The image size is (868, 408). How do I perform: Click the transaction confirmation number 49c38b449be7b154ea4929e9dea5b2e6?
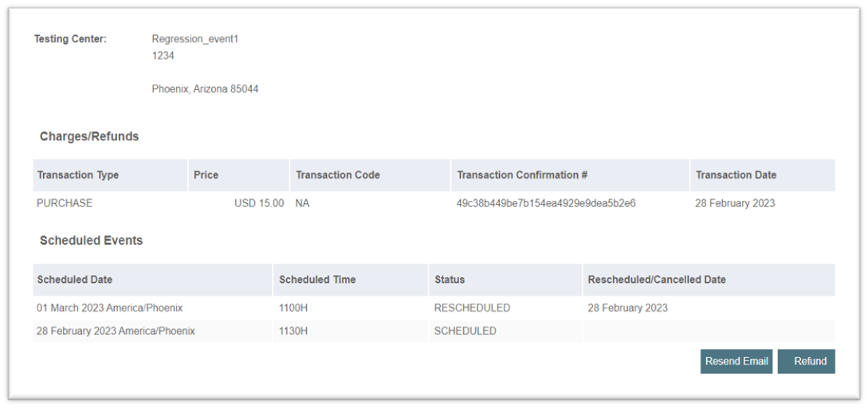pos(546,203)
